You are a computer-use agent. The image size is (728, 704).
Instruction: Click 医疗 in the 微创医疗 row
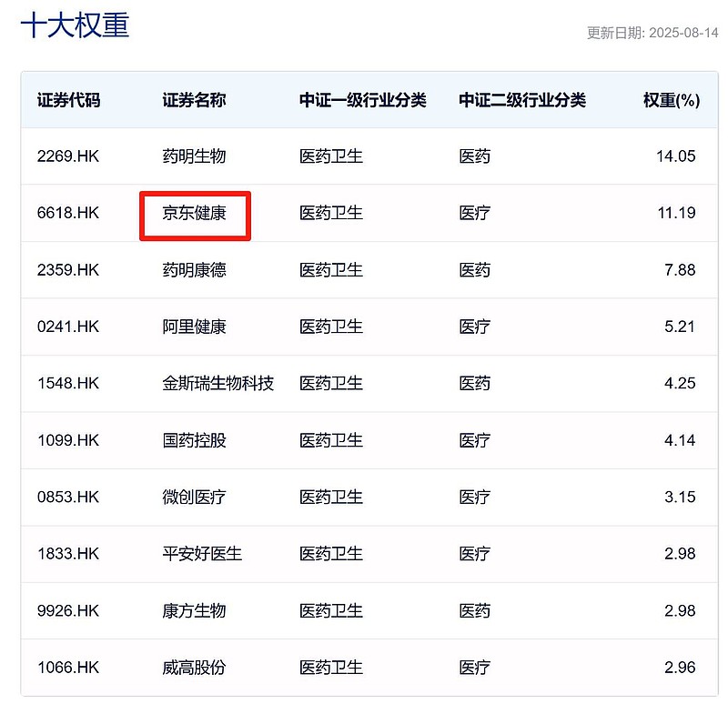pos(475,497)
